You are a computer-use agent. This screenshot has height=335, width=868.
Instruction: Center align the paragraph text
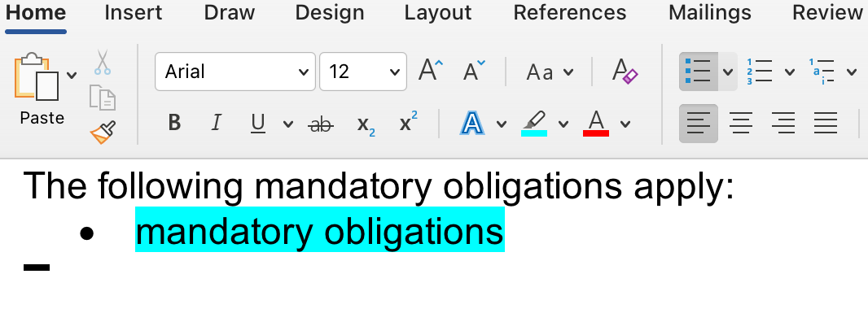740,124
